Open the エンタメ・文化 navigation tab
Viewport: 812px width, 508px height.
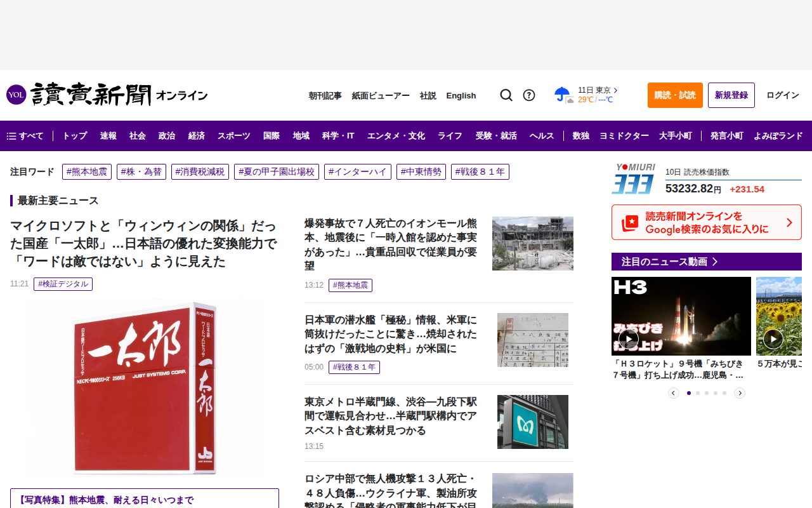(x=396, y=136)
